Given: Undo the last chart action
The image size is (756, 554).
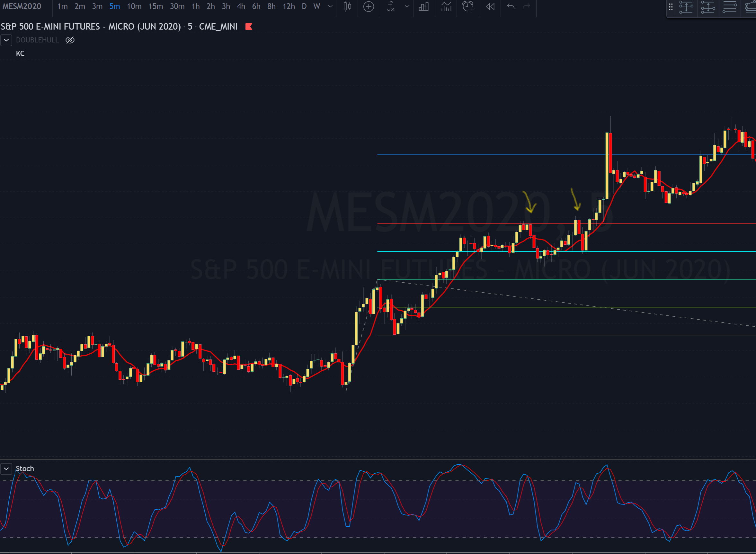Looking at the screenshot, I should point(511,7).
